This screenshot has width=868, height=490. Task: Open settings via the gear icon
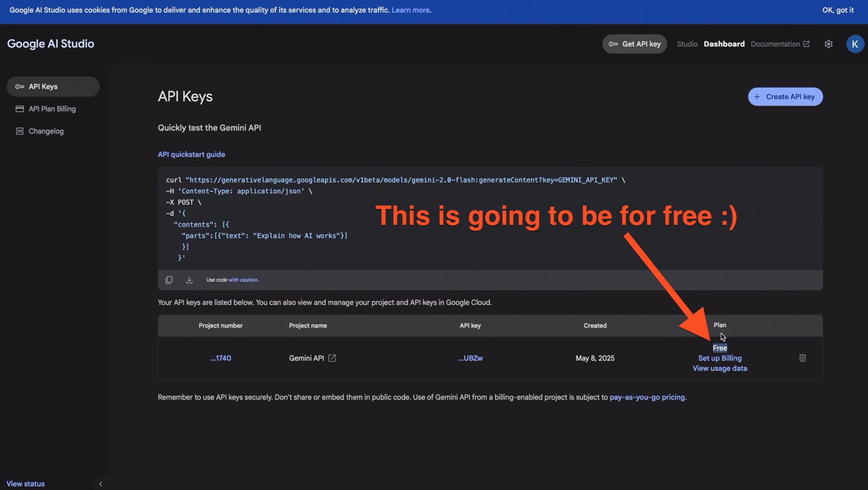click(828, 44)
